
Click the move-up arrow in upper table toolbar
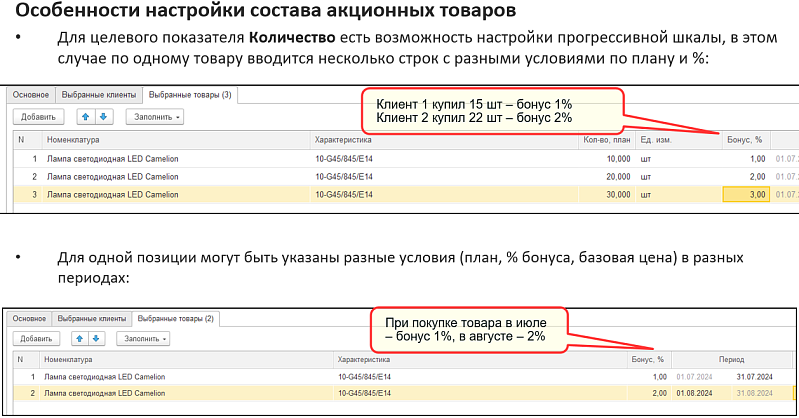(86, 117)
